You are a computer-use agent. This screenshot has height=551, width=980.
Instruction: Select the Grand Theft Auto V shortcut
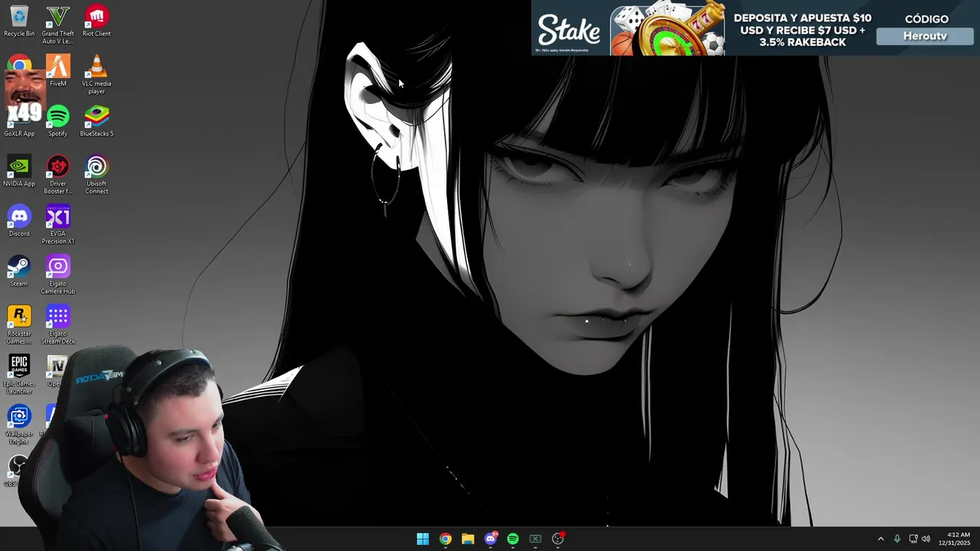point(58,24)
